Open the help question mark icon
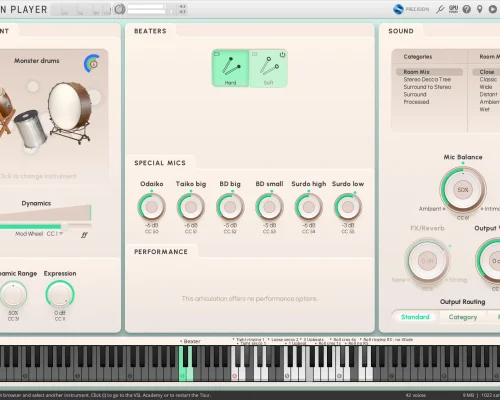500x400 pixels. 467,9
